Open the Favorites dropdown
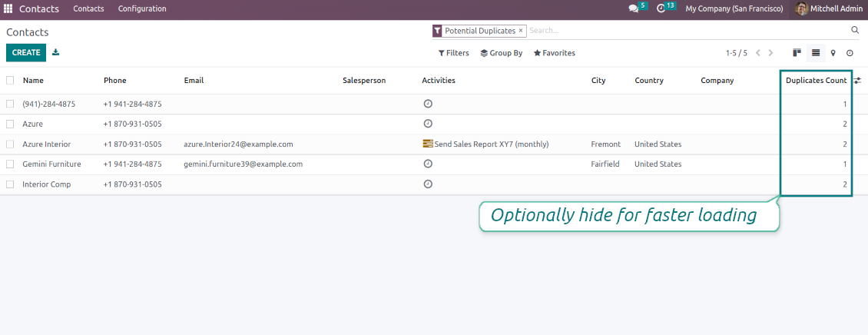This screenshot has width=868, height=335. pos(554,53)
